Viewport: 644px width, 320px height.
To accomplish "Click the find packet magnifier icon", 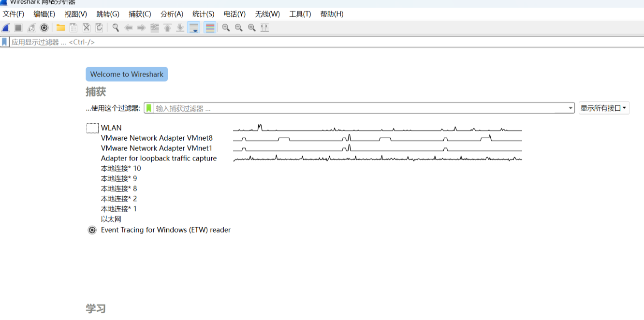I will click(x=116, y=28).
